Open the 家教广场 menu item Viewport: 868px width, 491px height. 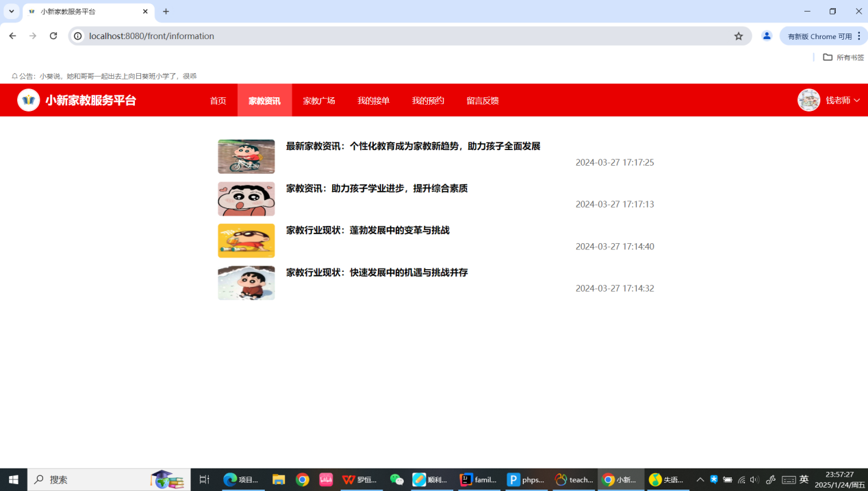click(x=319, y=101)
